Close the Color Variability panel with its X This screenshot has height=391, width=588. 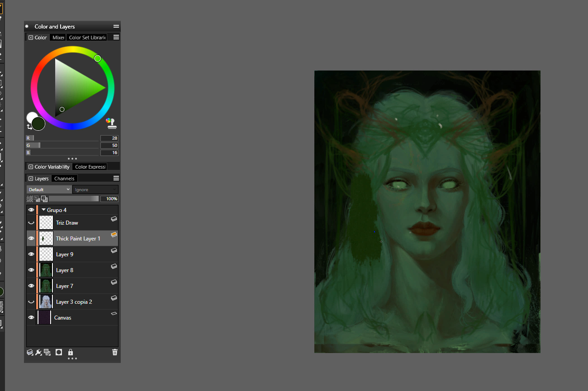click(31, 167)
